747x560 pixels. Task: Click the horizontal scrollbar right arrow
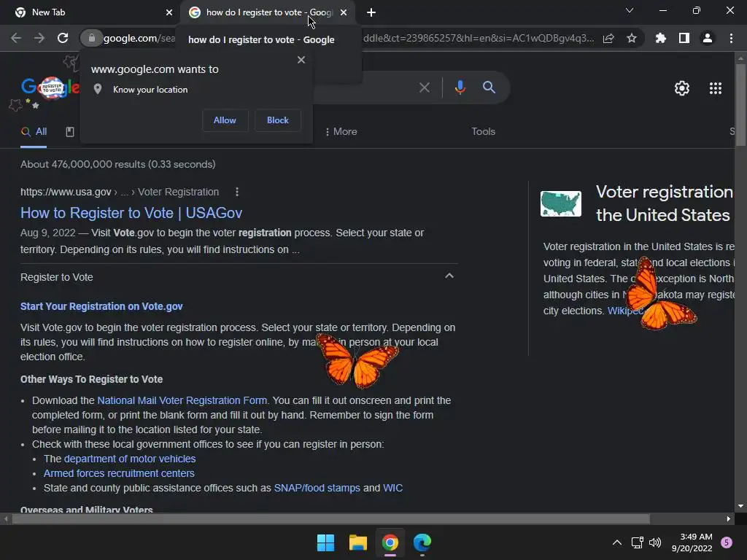[729, 519]
